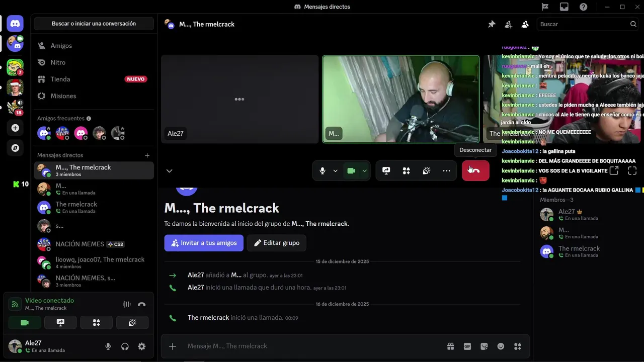
Task: Deafen with headphones icon in user panel
Action: pyautogui.click(x=125, y=346)
